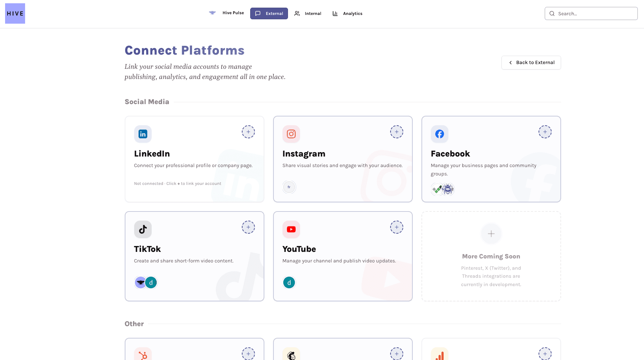The width and height of the screenshot is (644, 360).
Task: Click the magnifier icon in search box
Action: coord(552,13)
